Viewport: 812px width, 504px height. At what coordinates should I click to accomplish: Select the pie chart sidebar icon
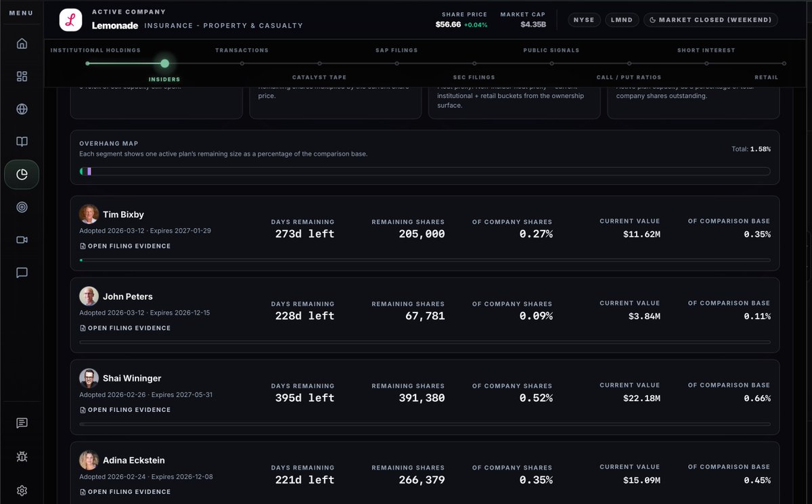tap(22, 175)
